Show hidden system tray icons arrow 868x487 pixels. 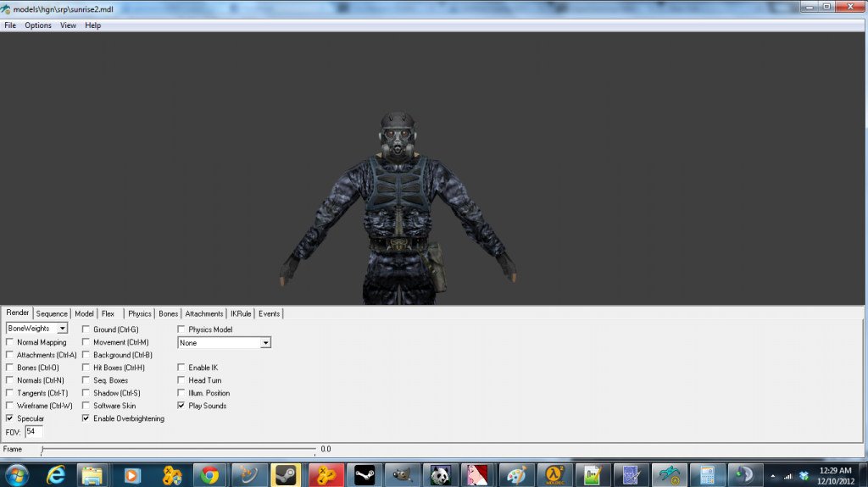tap(773, 476)
